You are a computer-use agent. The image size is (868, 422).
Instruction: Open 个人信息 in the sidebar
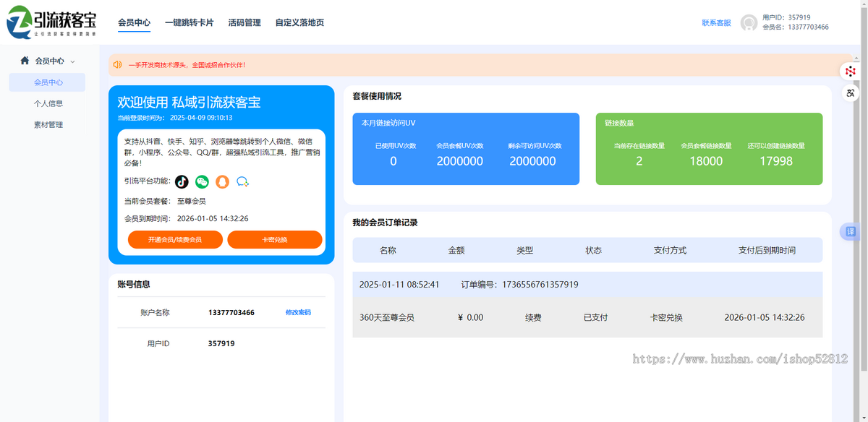(48, 103)
